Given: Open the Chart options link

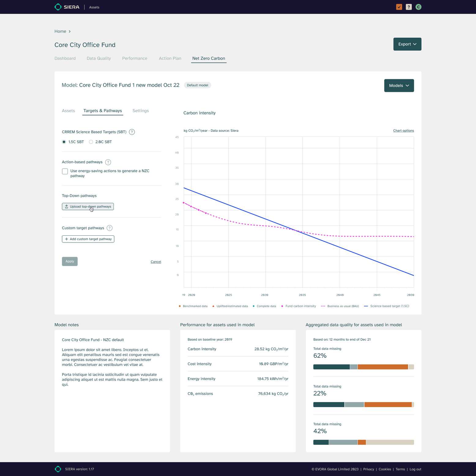Looking at the screenshot, I should pyautogui.click(x=403, y=131).
